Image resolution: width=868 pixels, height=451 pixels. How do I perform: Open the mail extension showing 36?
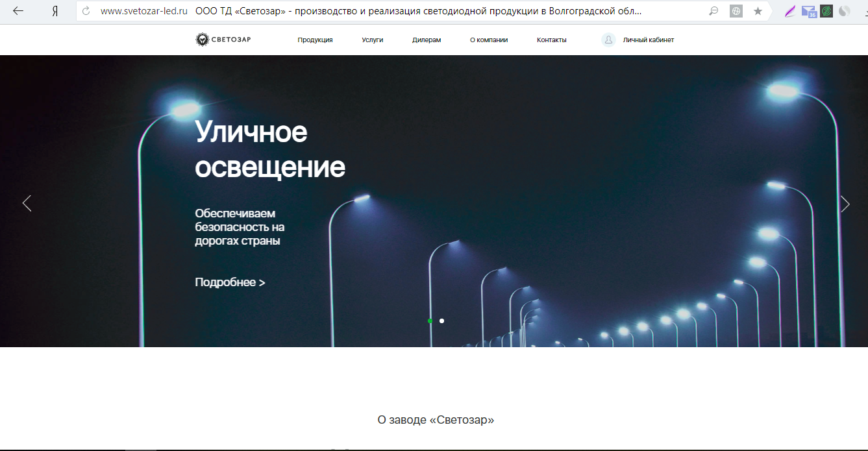coord(808,11)
